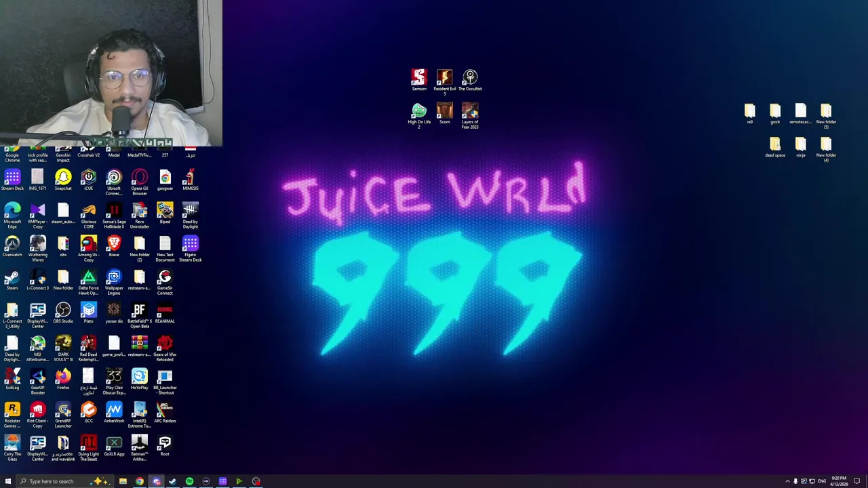Viewport: 868px width, 488px height.
Task: Select the Root game icon
Action: pos(165,446)
